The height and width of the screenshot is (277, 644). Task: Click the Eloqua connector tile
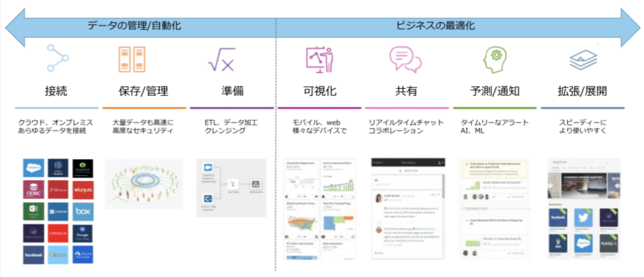(x=83, y=190)
